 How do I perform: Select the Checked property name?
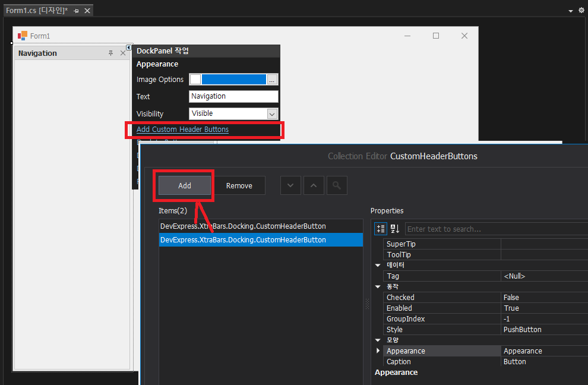click(x=400, y=297)
